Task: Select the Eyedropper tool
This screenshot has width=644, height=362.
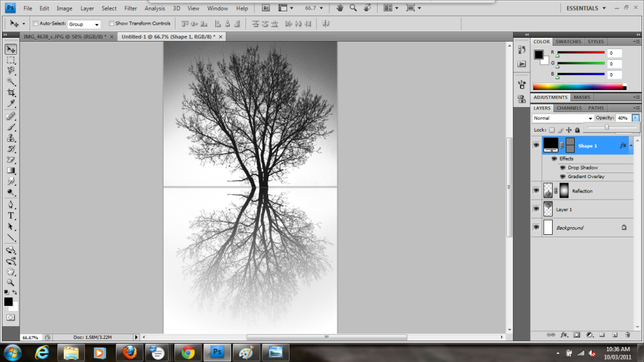Action: [11, 103]
